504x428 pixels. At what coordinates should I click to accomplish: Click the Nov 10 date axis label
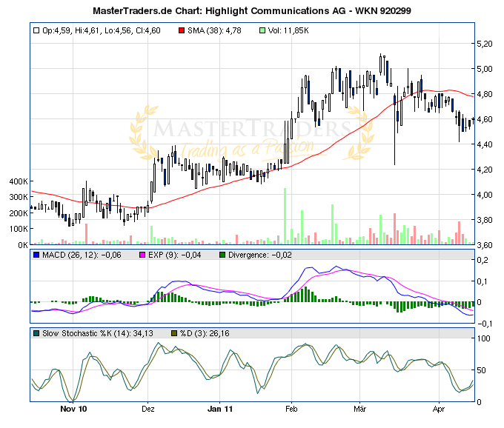coord(73,409)
